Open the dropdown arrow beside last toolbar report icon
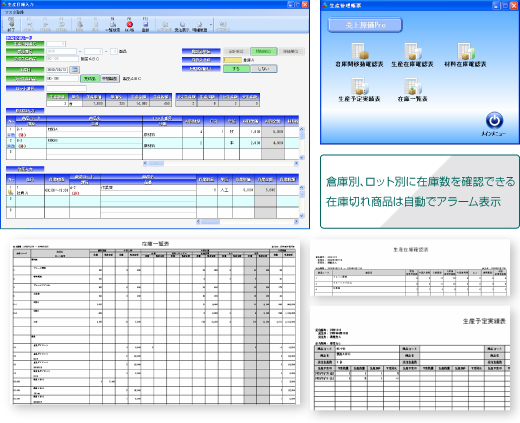The height and width of the screenshot is (423, 520). [x=210, y=24]
